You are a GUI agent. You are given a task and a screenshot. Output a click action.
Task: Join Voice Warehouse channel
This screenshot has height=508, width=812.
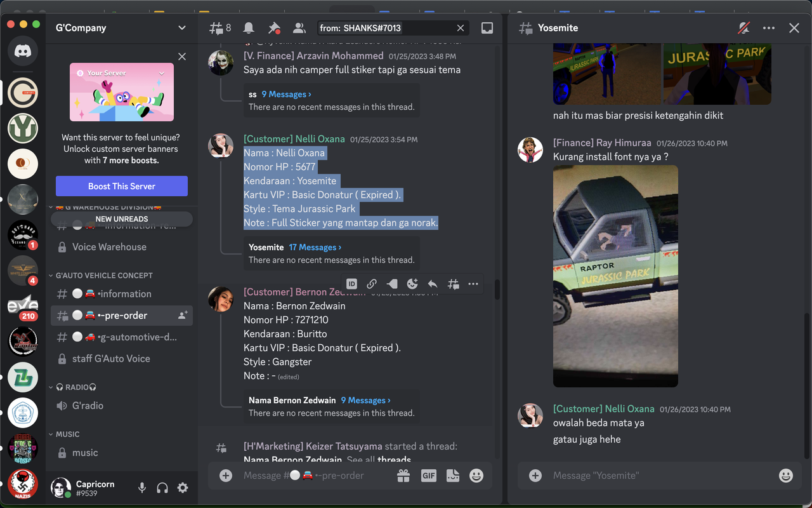click(x=122, y=247)
